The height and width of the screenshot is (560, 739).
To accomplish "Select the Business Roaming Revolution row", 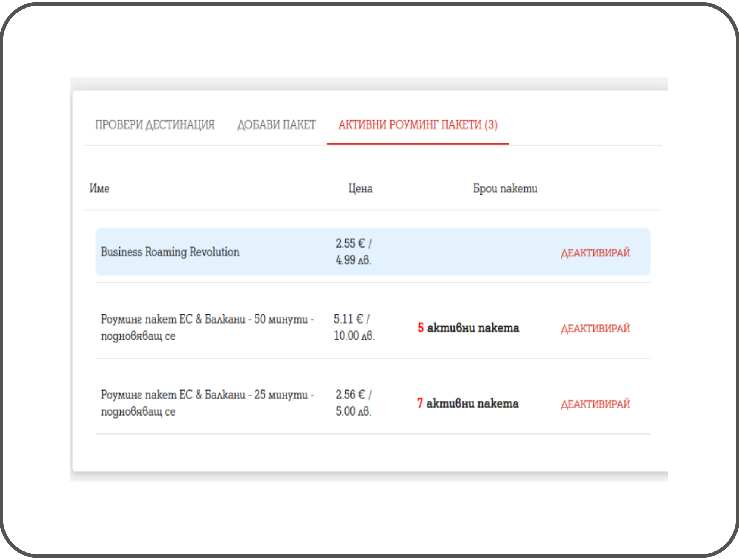I will pyautogui.click(x=170, y=252).
